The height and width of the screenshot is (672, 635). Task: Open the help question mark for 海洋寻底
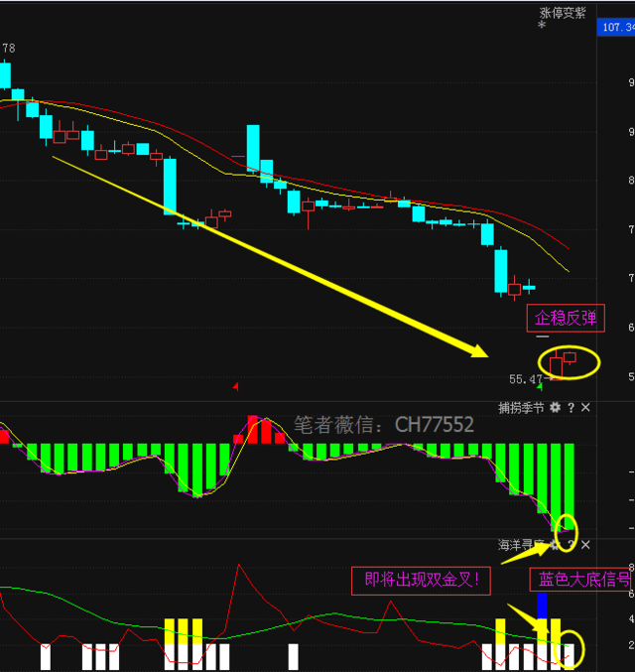tap(571, 545)
